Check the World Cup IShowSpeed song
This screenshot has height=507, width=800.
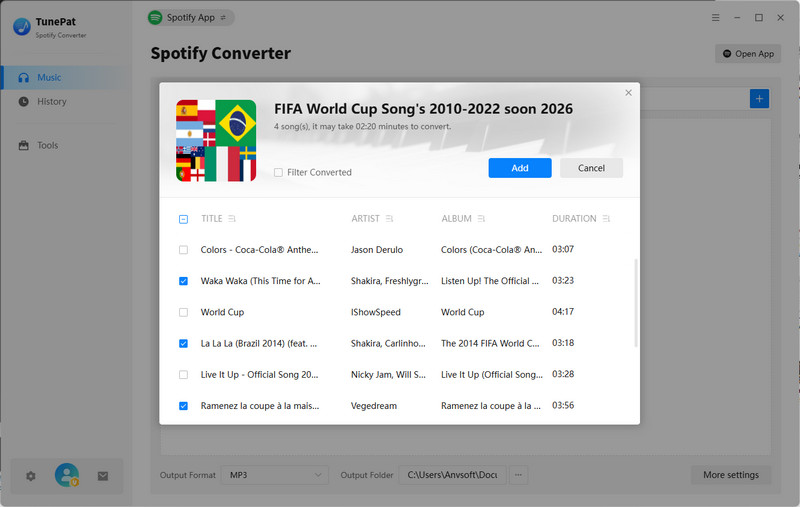[183, 312]
